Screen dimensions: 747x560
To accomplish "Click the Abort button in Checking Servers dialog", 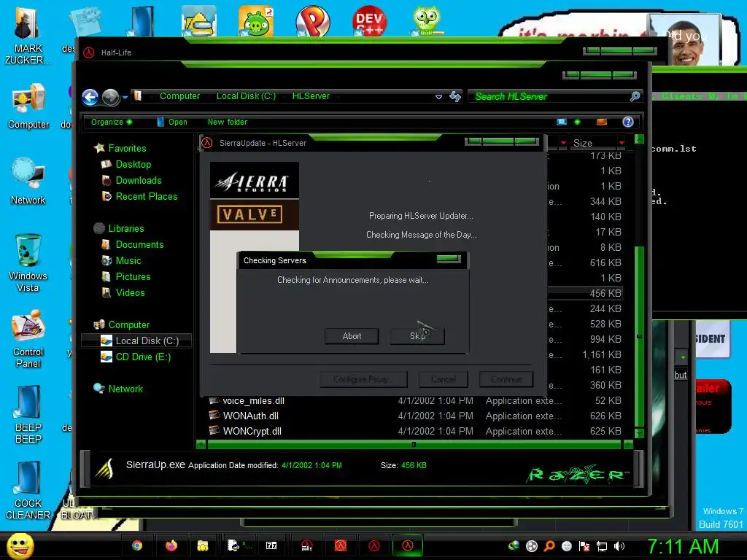I will point(352,336).
